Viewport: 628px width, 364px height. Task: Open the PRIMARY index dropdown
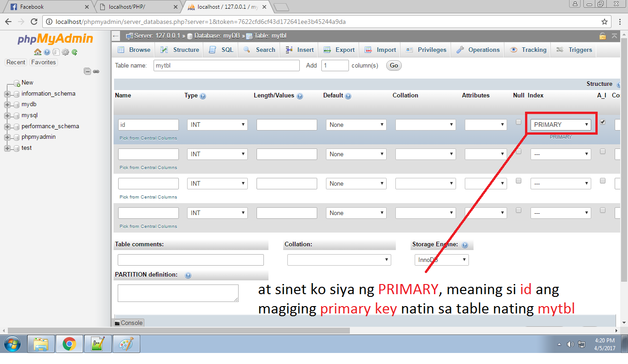(x=560, y=124)
